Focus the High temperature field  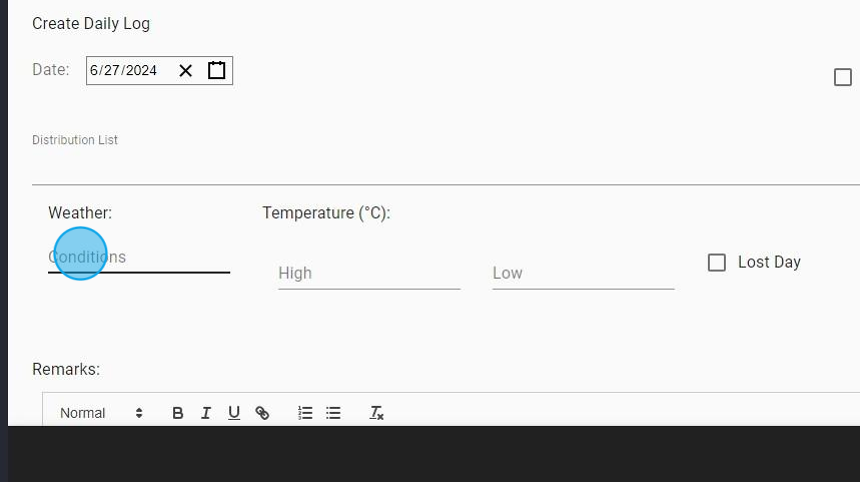369,273
